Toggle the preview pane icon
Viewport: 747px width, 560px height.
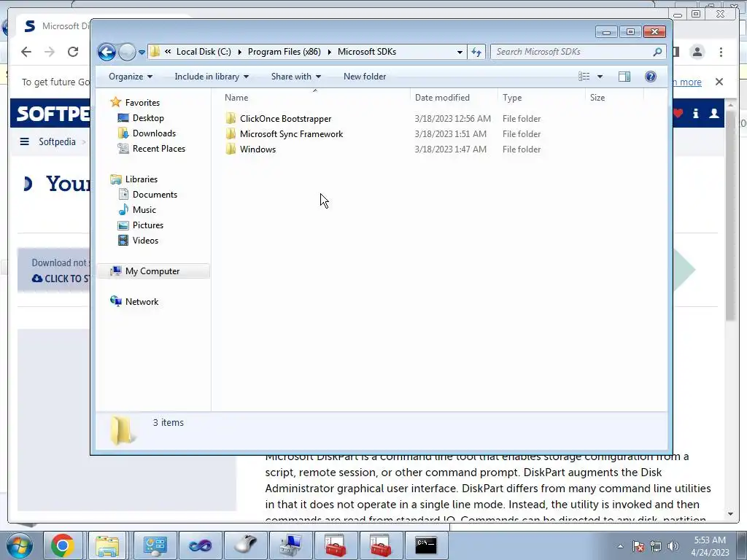click(x=624, y=77)
